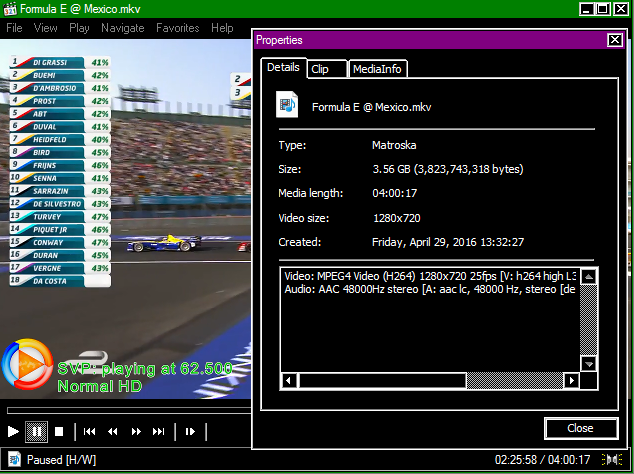Open the Navigate menu
The image size is (634, 474).
click(123, 28)
